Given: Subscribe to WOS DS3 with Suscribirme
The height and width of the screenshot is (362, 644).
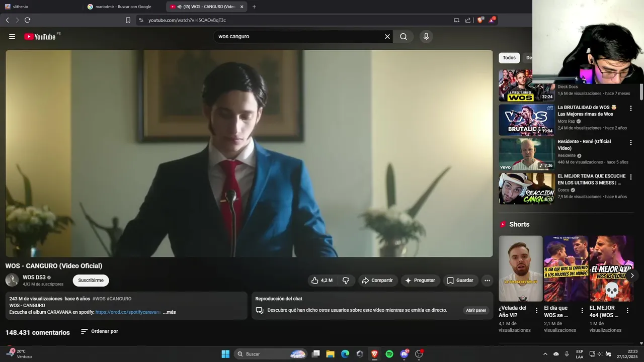Looking at the screenshot, I should [91, 281].
